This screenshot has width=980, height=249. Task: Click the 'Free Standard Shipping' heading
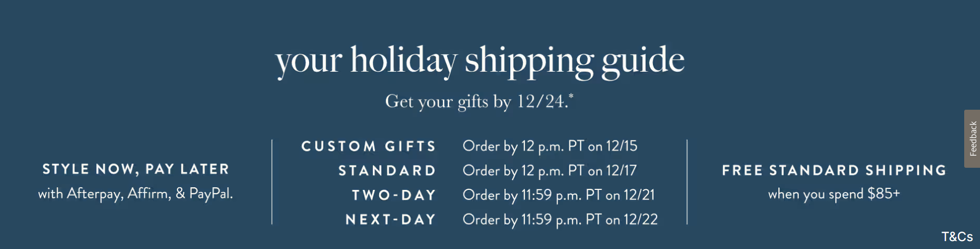pyautogui.click(x=834, y=170)
